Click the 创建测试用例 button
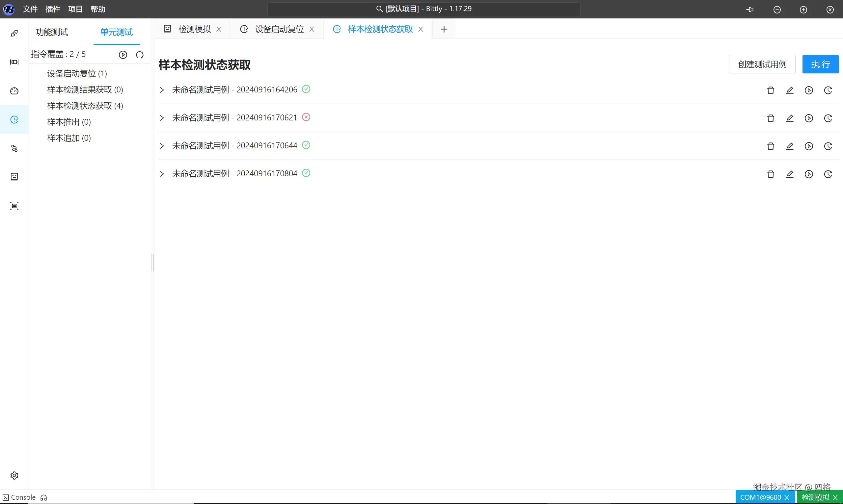This screenshot has height=504, width=843. (x=762, y=64)
